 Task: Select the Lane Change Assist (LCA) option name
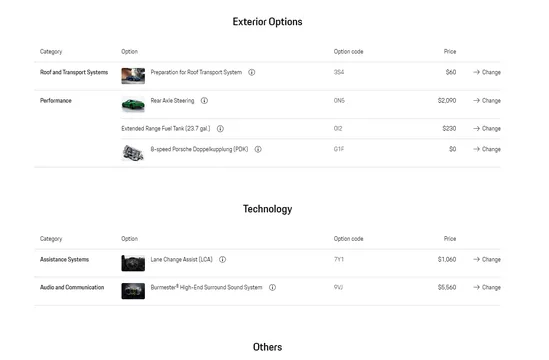(x=181, y=260)
